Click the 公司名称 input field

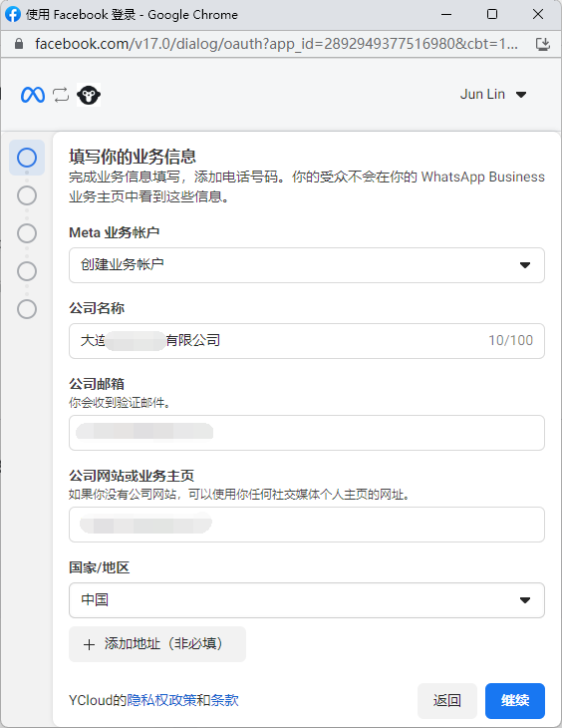[x=307, y=341]
